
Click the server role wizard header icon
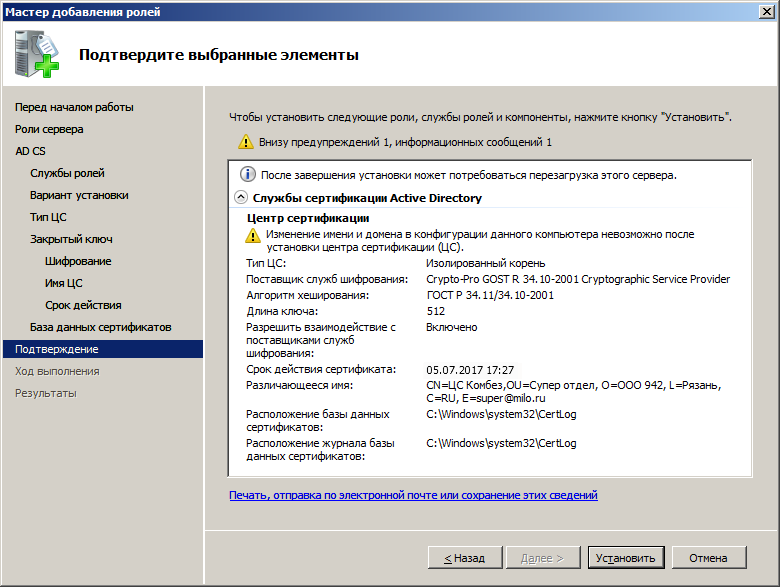coord(37,54)
